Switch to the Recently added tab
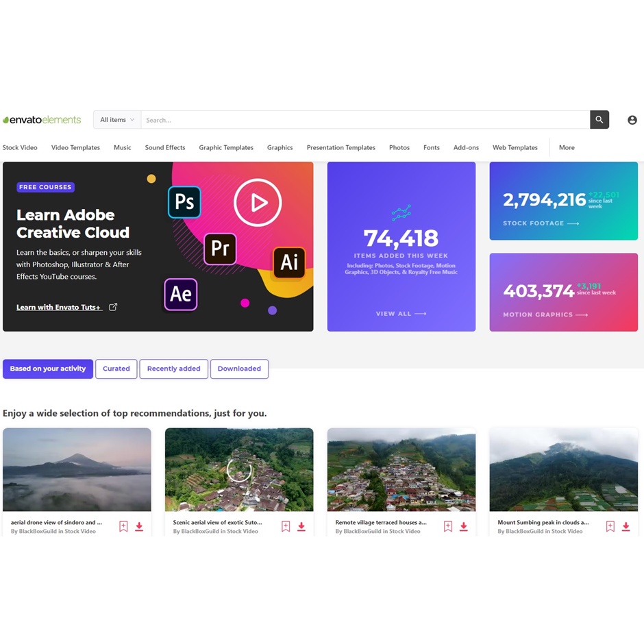 [173, 369]
